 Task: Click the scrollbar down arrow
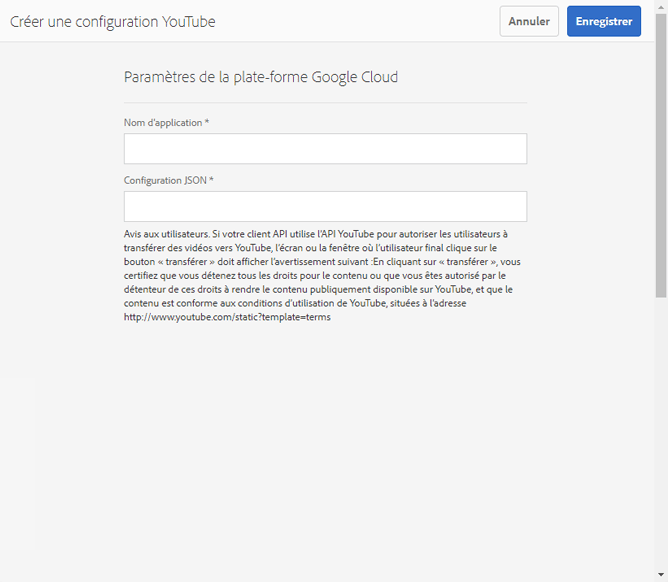pyautogui.click(x=661, y=575)
